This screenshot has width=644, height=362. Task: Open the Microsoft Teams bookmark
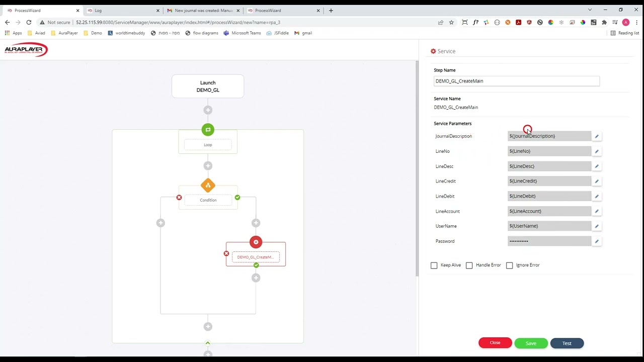point(242,33)
